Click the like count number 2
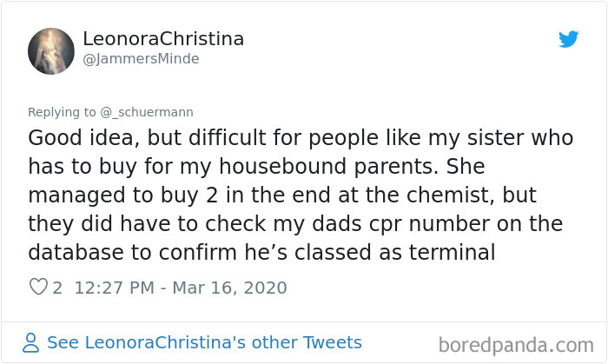The image size is (608, 364). click(x=57, y=288)
